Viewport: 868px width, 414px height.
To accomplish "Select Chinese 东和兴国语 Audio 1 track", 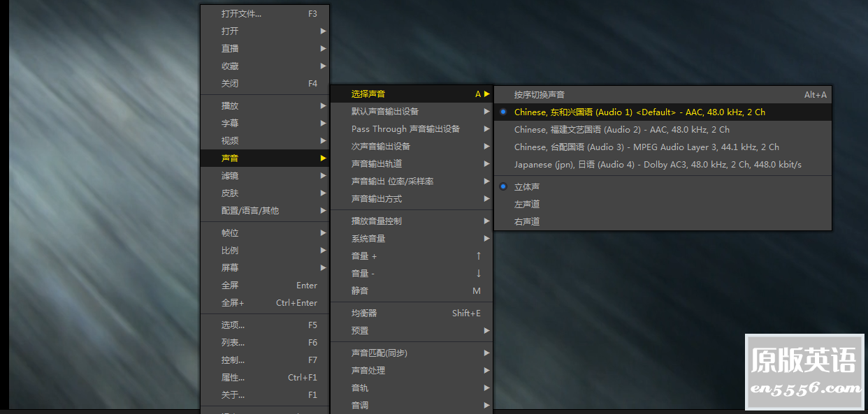I will click(639, 112).
